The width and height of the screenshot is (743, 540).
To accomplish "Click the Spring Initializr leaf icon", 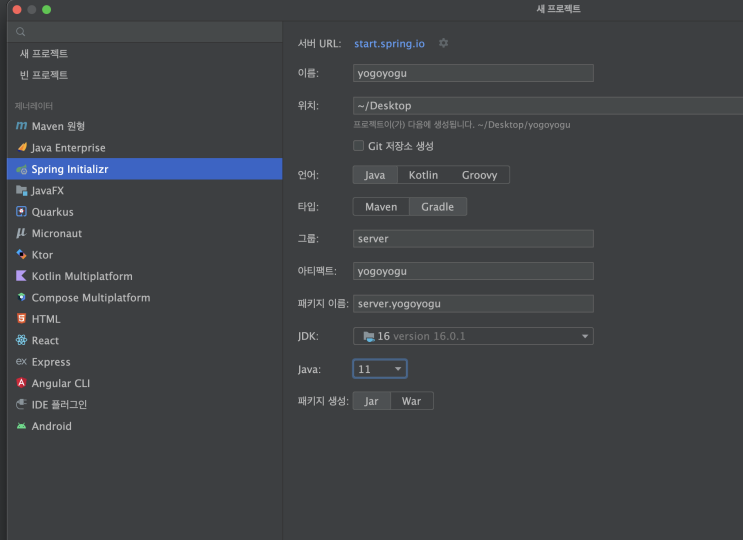I will pyautogui.click(x=22, y=169).
